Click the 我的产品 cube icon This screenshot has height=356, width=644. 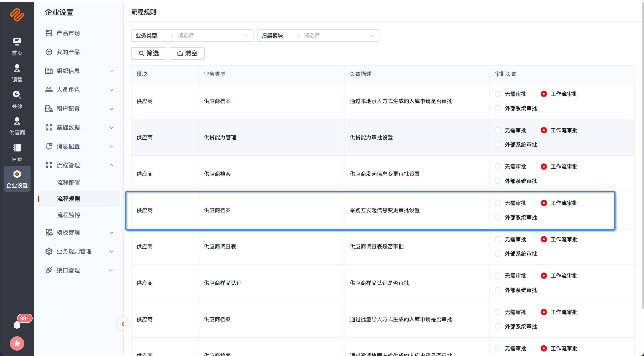point(49,52)
